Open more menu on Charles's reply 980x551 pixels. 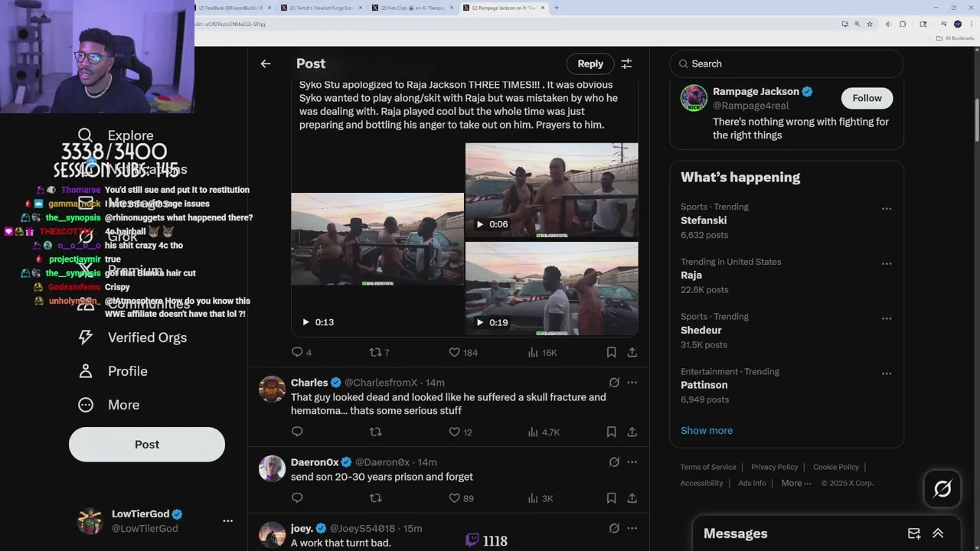pos(632,382)
